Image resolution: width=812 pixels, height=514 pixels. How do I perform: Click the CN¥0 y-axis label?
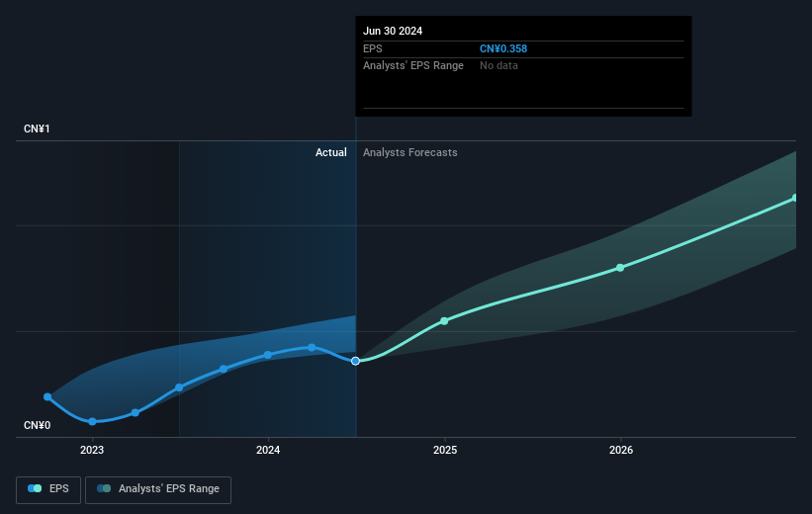click(x=38, y=425)
